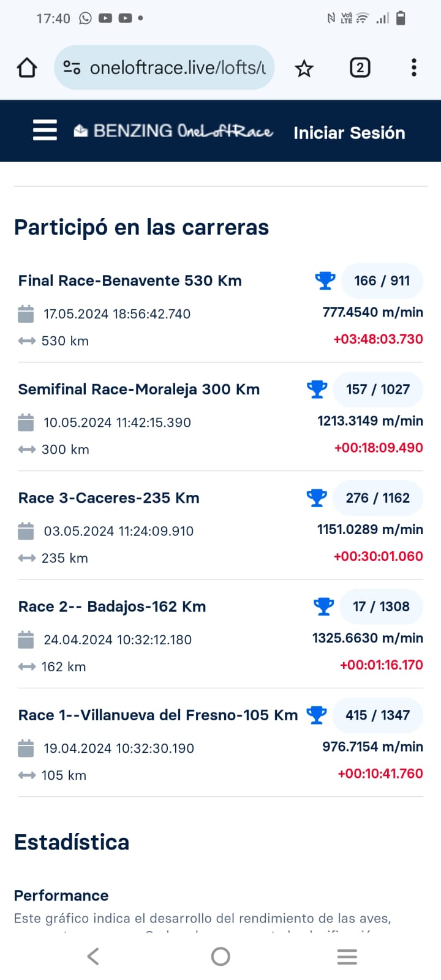The width and height of the screenshot is (441, 980).
Task: Tap the 415 / 1347 ranking badge
Action: pyautogui.click(x=377, y=715)
